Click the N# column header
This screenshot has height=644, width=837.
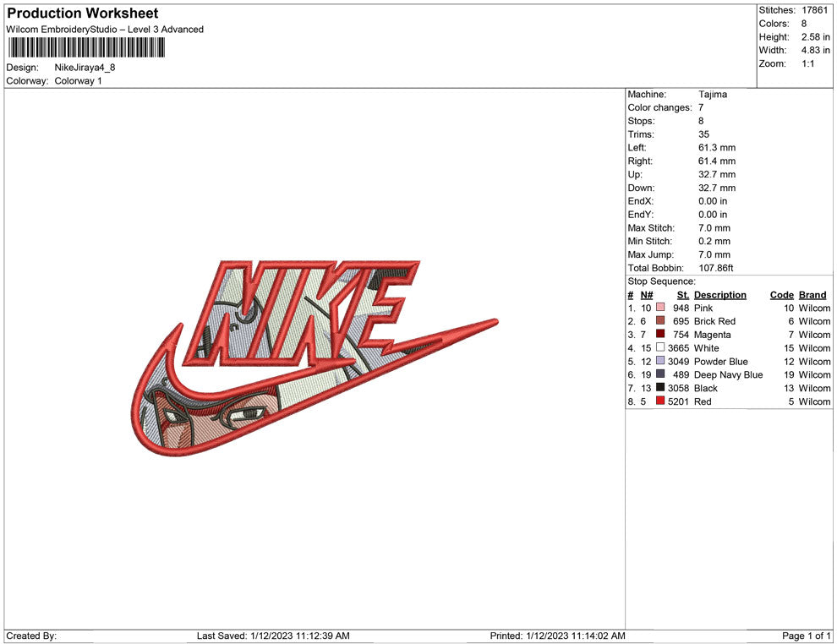pyautogui.click(x=647, y=294)
